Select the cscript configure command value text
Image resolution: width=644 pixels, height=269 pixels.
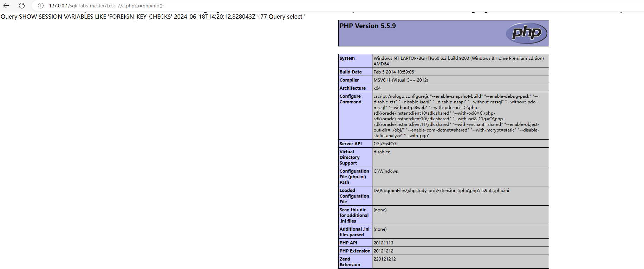pos(456,116)
